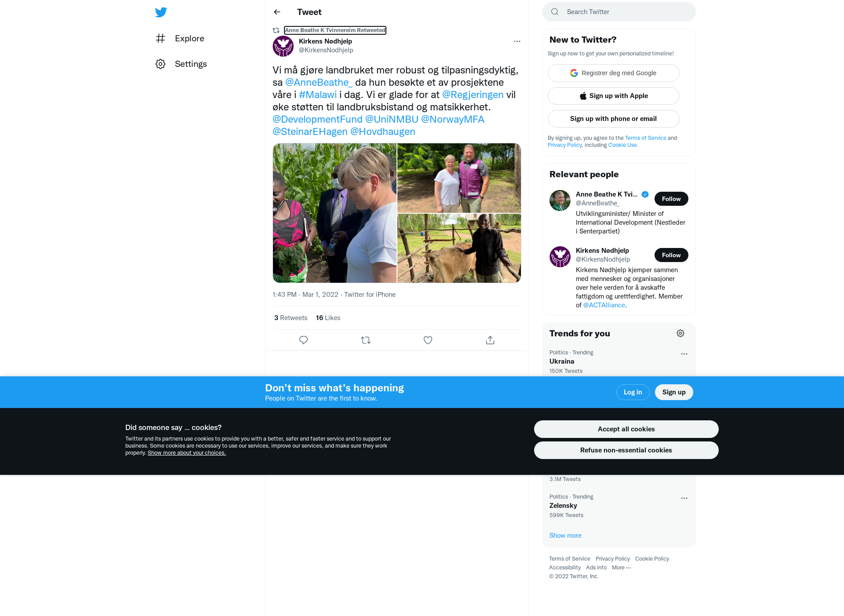
Task: Click the Twitter bird logo
Action: [x=161, y=12]
